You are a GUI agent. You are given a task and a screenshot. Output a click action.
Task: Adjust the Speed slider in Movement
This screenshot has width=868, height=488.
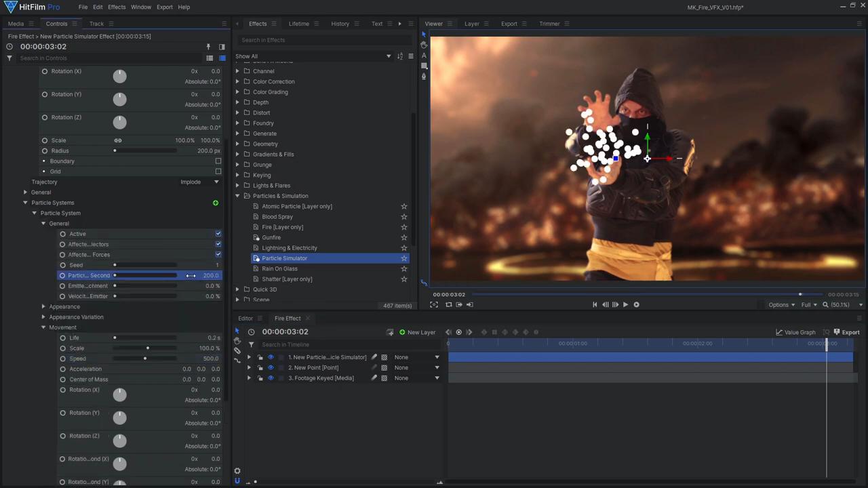click(x=145, y=359)
